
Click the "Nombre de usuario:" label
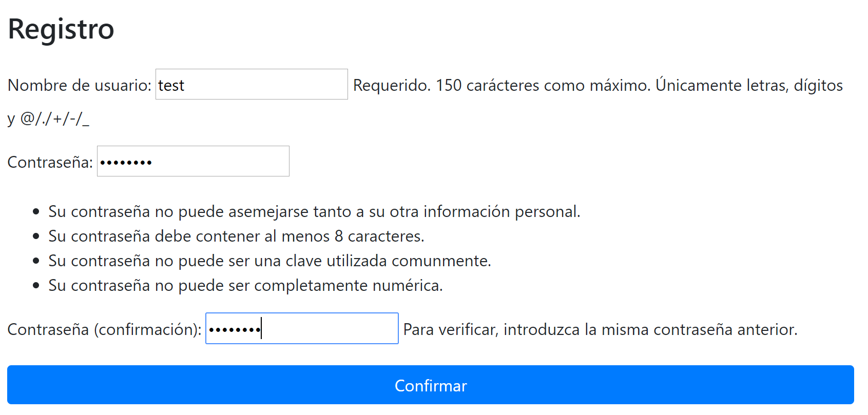click(80, 85)
